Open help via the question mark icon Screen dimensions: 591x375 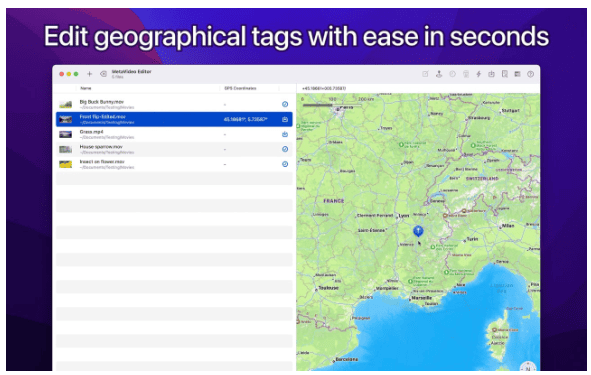[530, 74]
